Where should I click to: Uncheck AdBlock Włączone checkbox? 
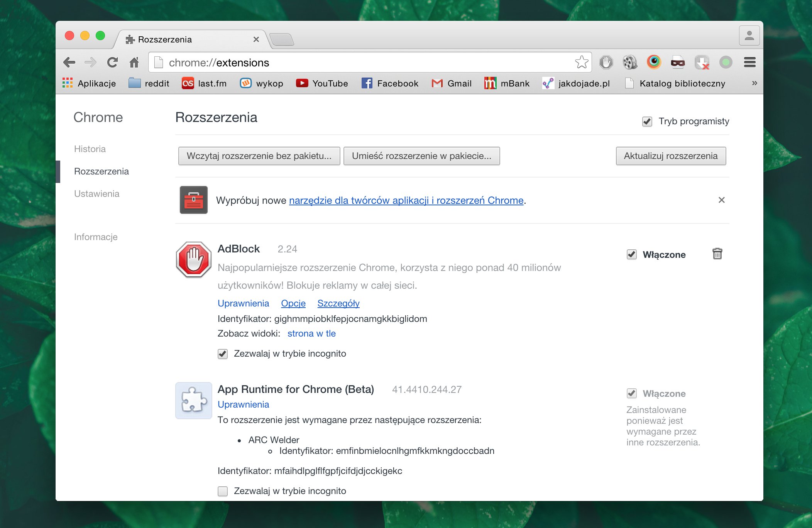point(632,254)
